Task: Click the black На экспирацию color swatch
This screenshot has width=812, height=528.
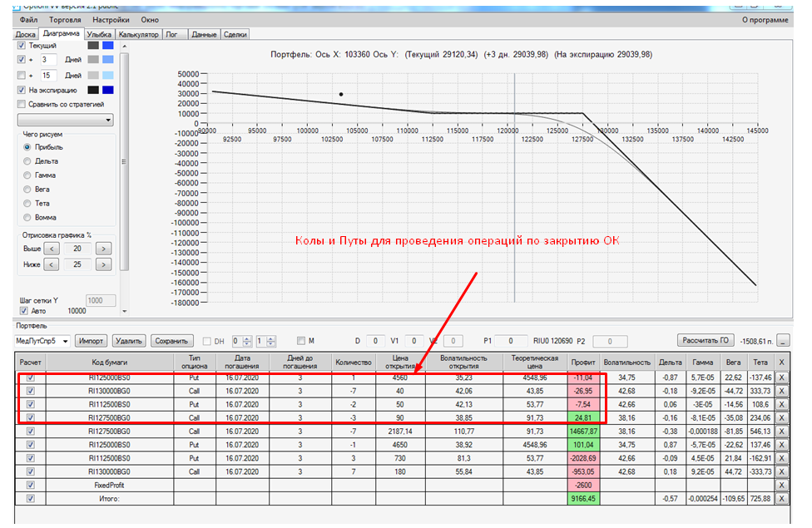Action: 93,90
